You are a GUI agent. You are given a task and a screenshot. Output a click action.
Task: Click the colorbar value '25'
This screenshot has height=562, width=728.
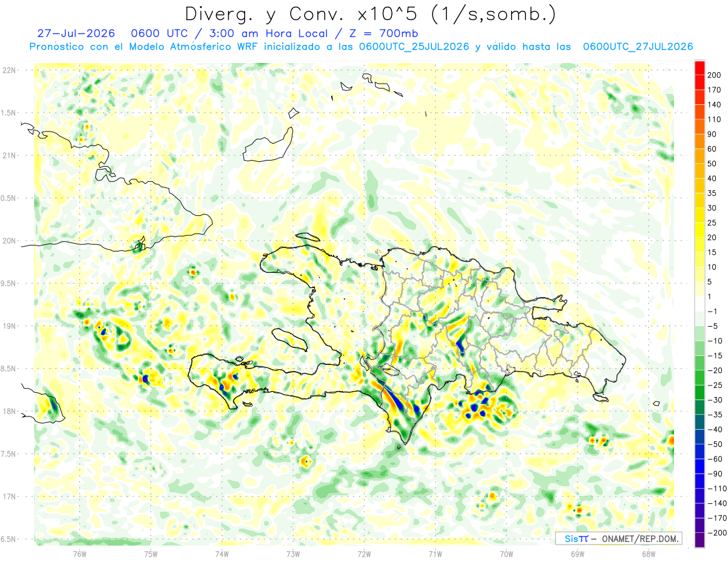tap(713, 223)
